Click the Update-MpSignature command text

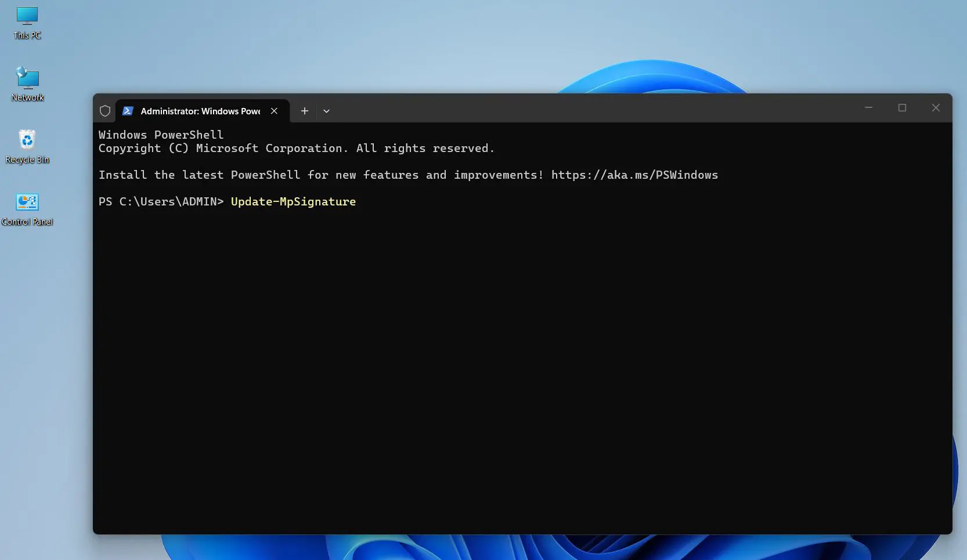(293, 201)
